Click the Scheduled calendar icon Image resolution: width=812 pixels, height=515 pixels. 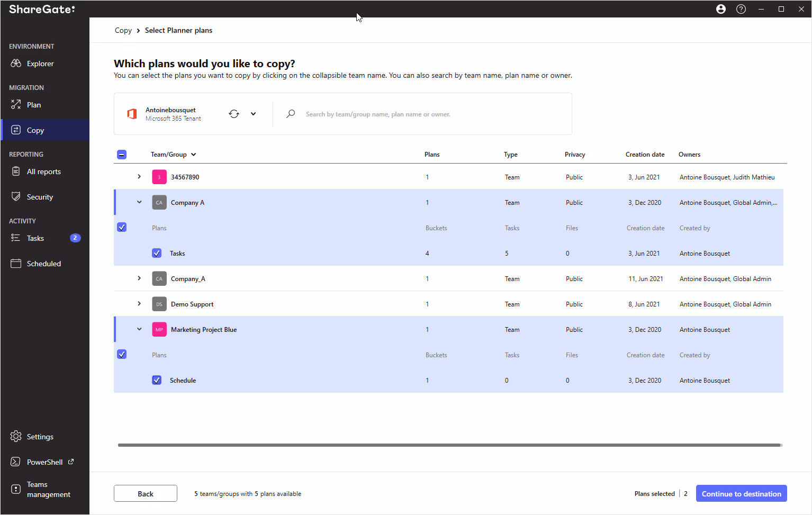pyautogui.click(x=16, y=263)
